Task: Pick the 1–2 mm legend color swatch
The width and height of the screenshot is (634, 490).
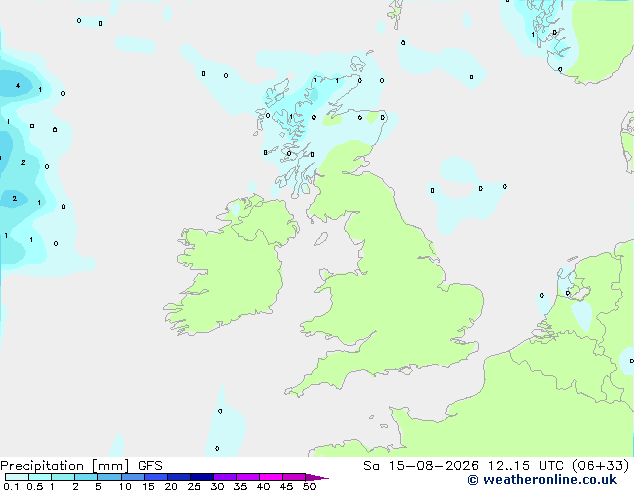Action: click(x=63, y=477)
